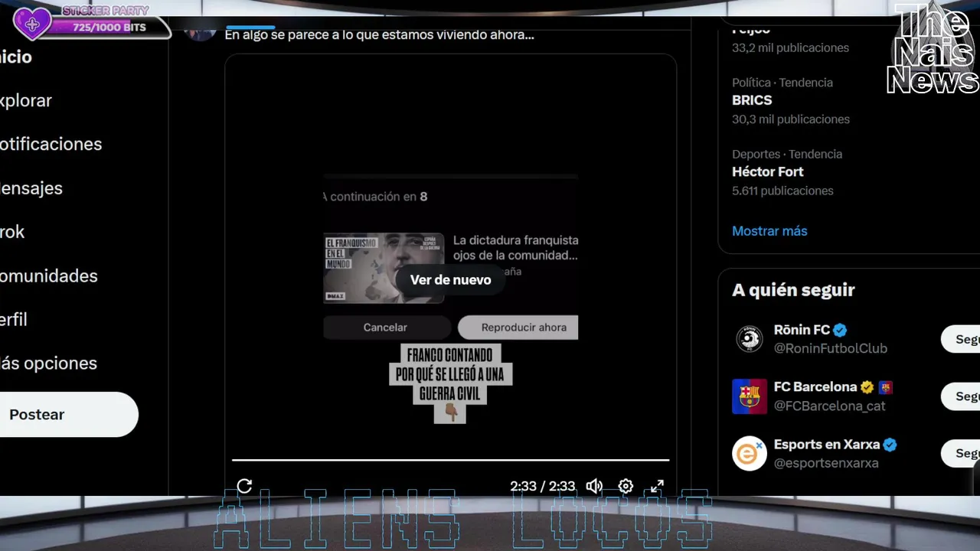The height and width of the screenshot is (551, 980).
Task: Open the Héctor Fort trending topic
Action: [768, 171]
